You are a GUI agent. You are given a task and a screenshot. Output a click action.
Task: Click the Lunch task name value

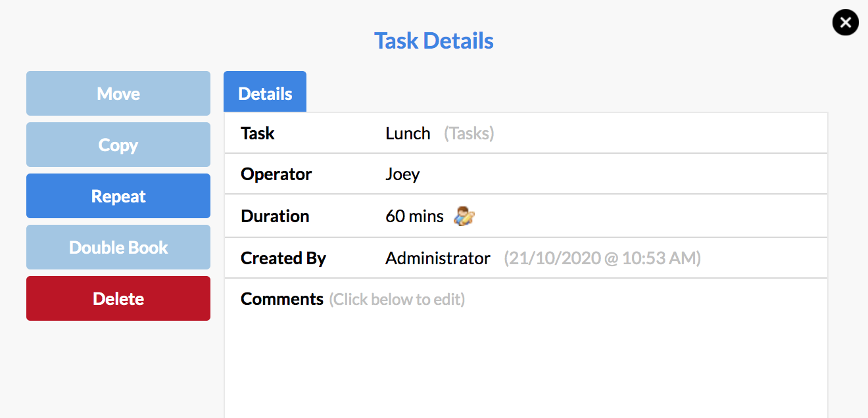[x=408, y=133]
